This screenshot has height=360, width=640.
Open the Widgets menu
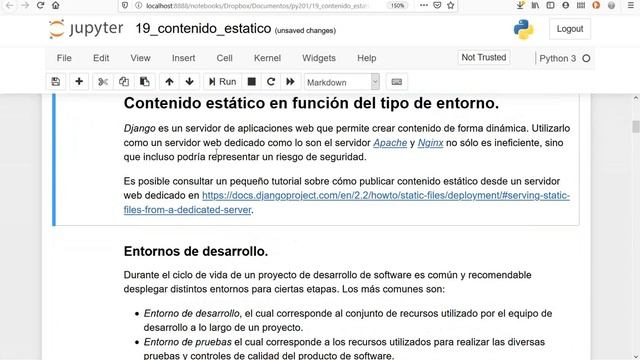pyautogui.click(x=319, y=58)
